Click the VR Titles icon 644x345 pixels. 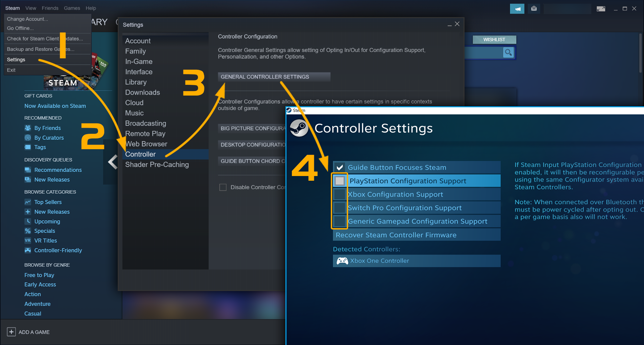coord(28,240)
